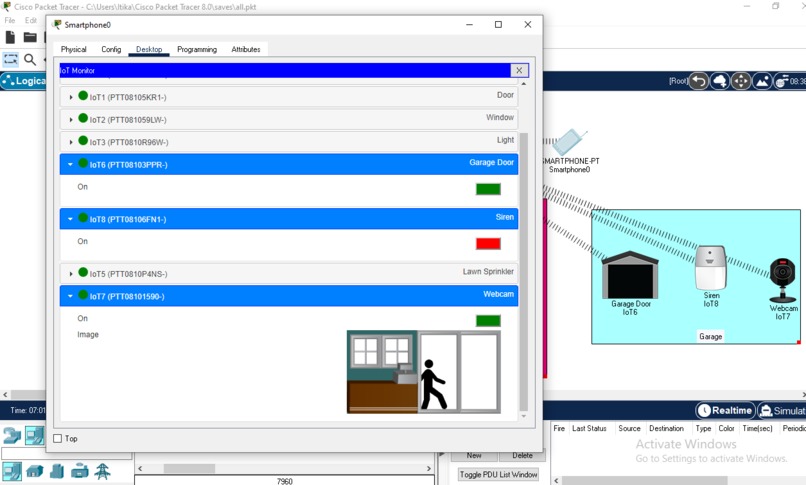Click the Delete PDU button

(522, 455)
